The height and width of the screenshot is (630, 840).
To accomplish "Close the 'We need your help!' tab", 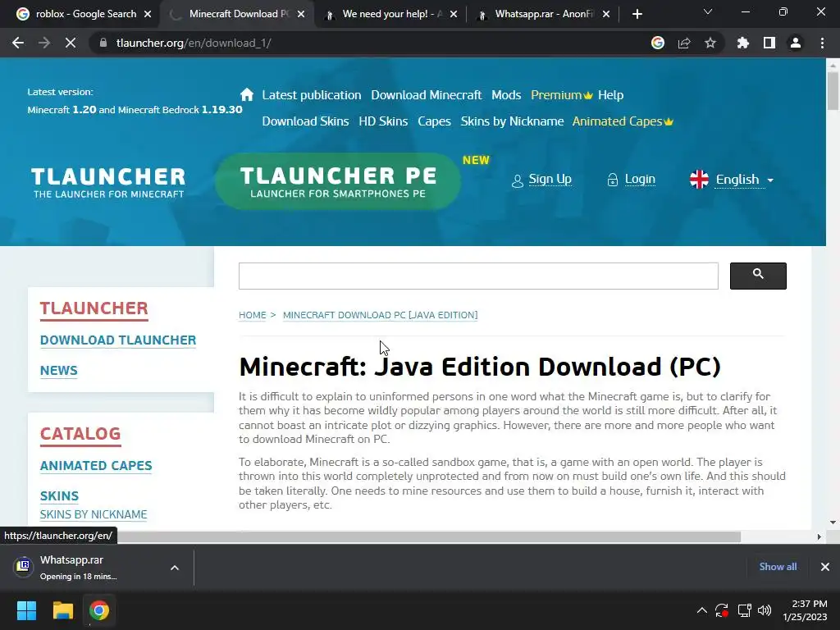I will pos(454,14).
